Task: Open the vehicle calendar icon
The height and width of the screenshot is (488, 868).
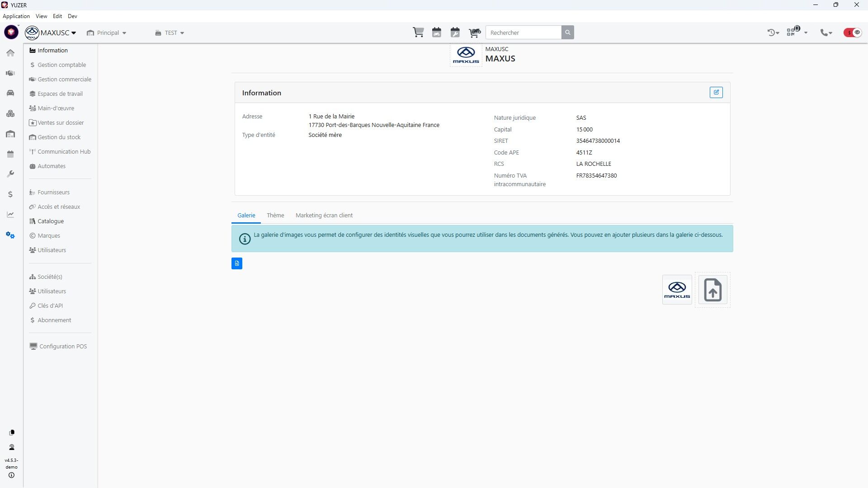Action: point(436,33)
